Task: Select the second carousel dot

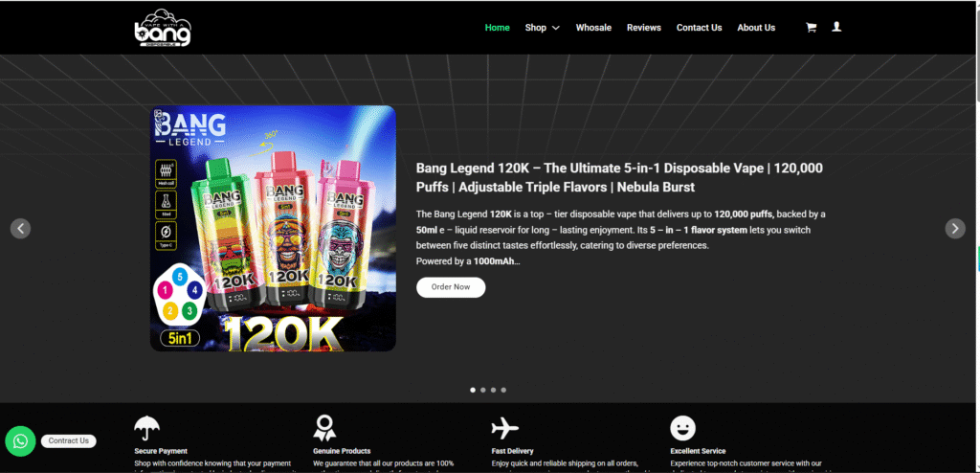Action: click(482, 390)
